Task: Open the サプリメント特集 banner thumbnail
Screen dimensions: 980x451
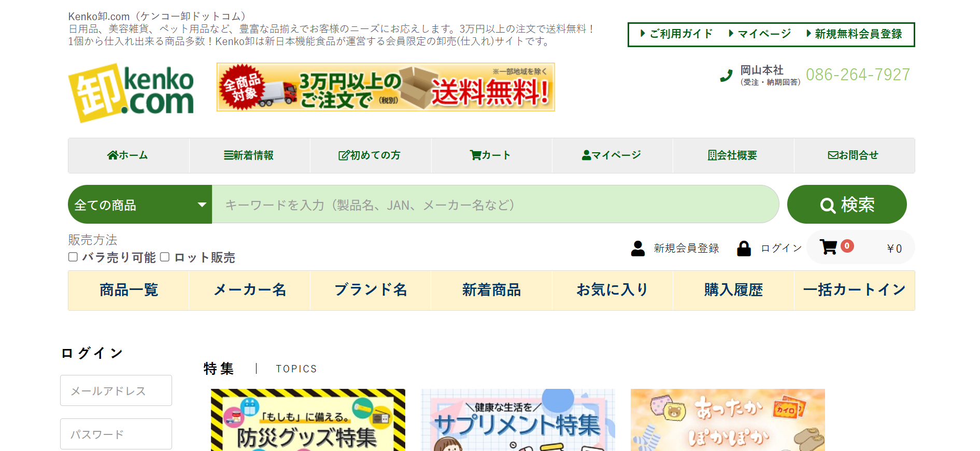Action: (x=518, y=419)
